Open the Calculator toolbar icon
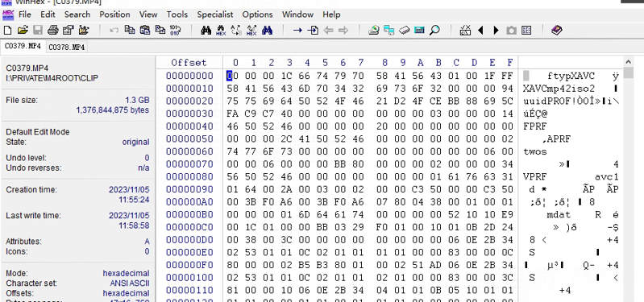Image resolution: width=644 pixels, height=302 pixels. pyautogui.click(x=419, y=30)
